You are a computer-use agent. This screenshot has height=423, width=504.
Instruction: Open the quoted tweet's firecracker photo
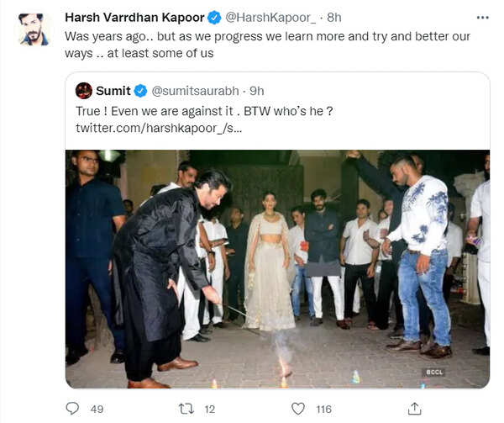pyautogui.click(x=277, y=269)
